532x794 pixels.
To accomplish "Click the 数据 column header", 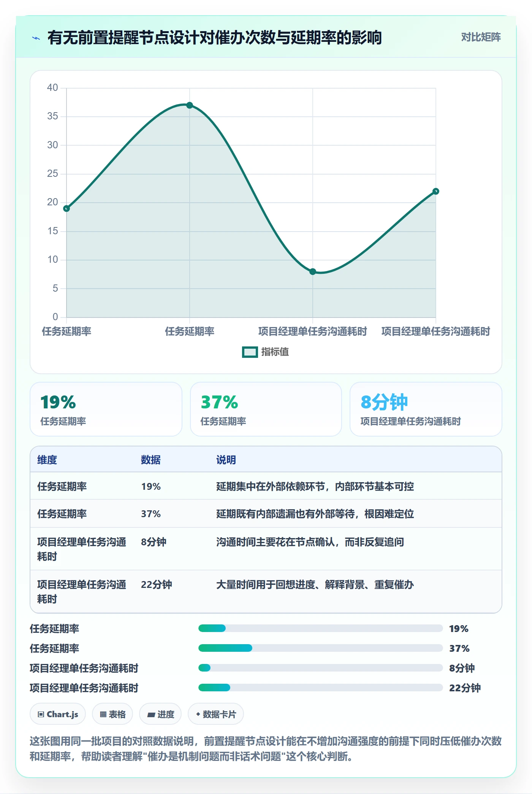I will pyautogui.click(x=151, y=460).
